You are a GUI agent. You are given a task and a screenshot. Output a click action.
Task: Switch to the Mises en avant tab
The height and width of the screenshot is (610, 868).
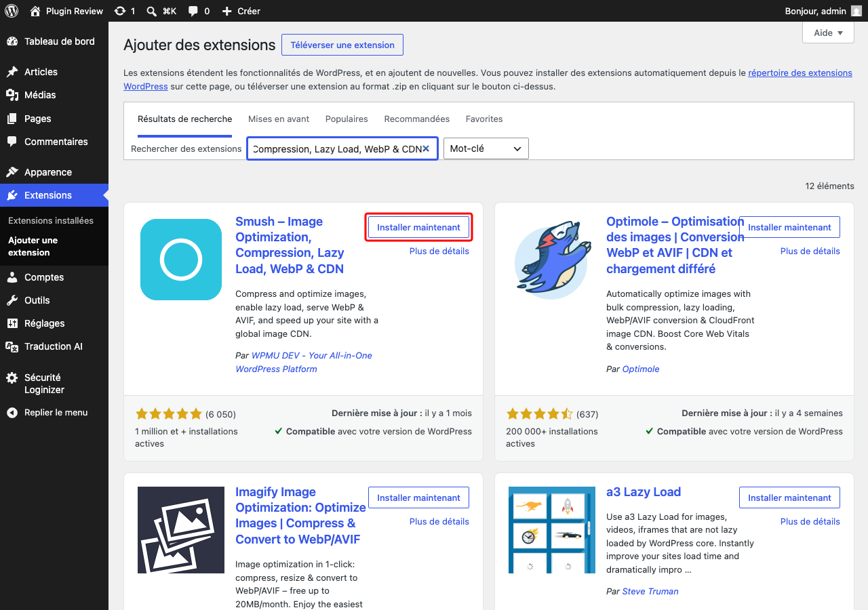(x=279, y=119)
